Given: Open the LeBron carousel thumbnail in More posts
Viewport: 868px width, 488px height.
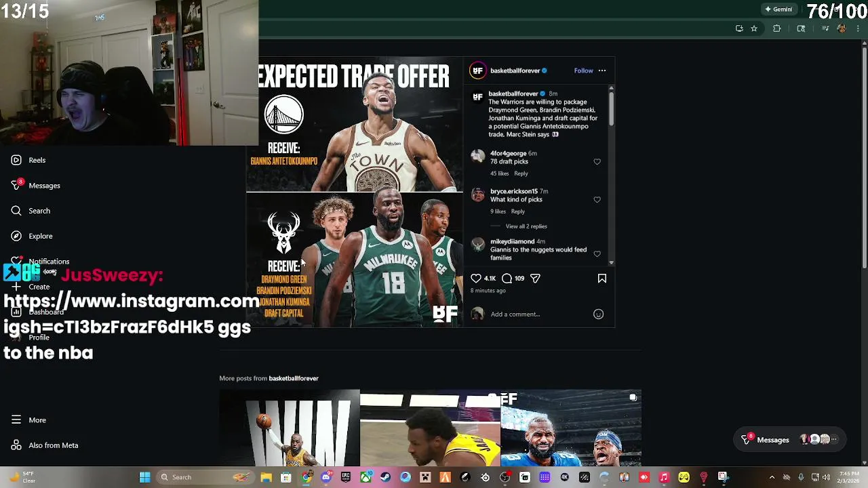Looking at the screenshot, I should tap(571, 428).
